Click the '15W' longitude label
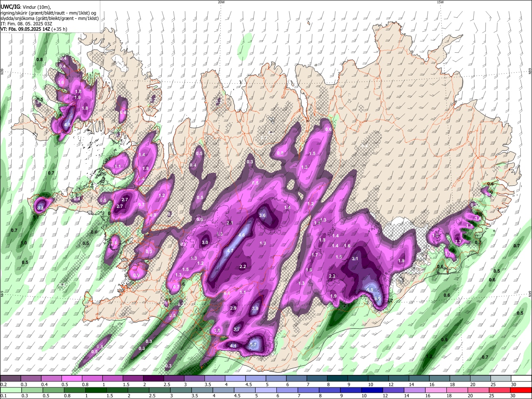 coord(440,2)
